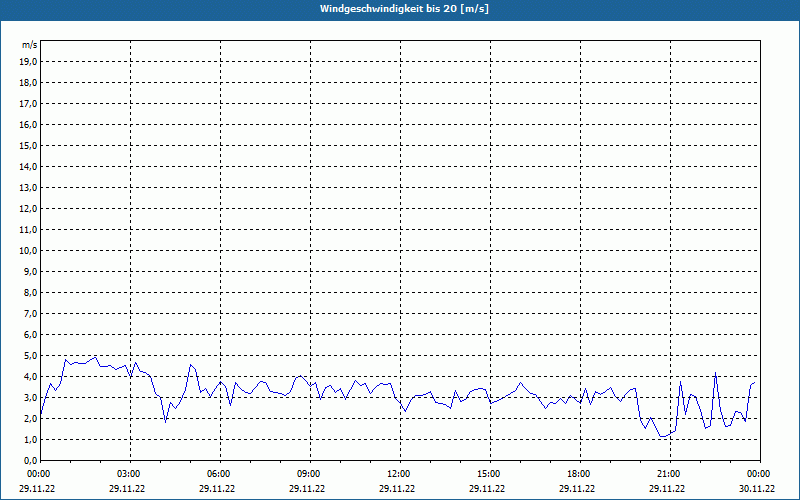Image resolution: width=800 pixels, height=500 pixels.
Task: Select the '13,0' y-axis label
Action: [28, 187]
